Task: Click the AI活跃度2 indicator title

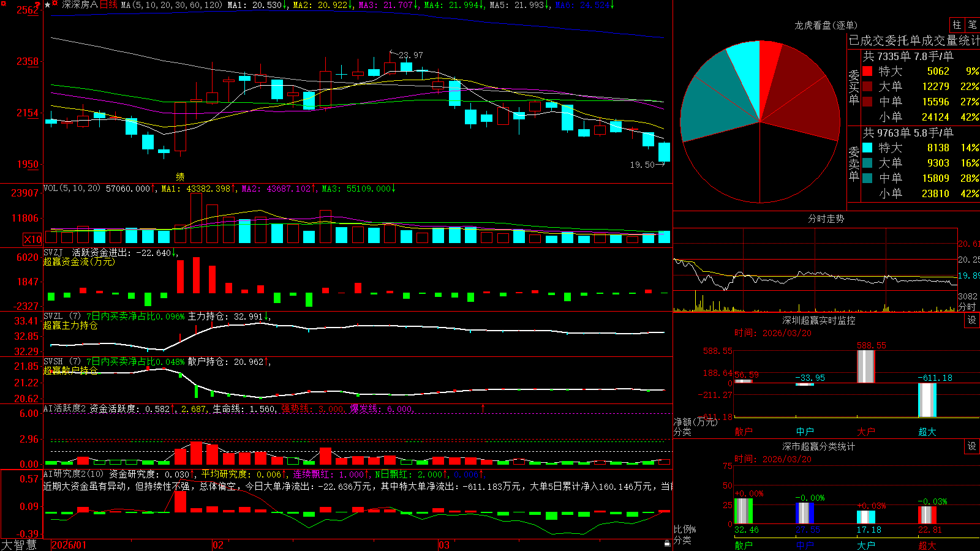Action: coord(64,408)
